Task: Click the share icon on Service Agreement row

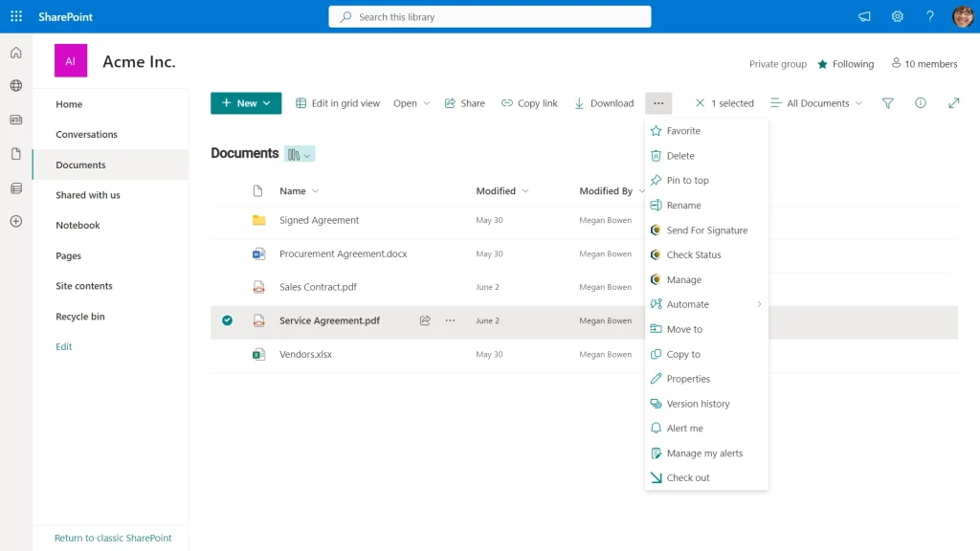Action: [x=425, y=320]
